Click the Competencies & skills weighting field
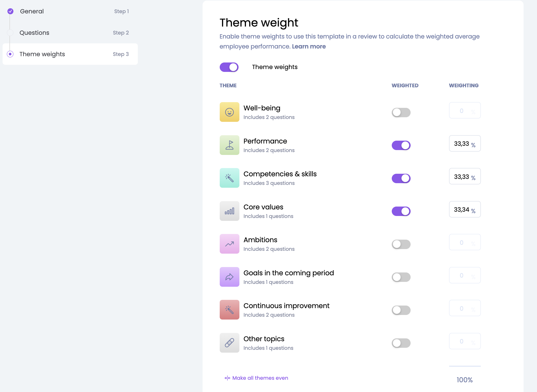Viewport: 537px width, 392px height. point(462,177)
